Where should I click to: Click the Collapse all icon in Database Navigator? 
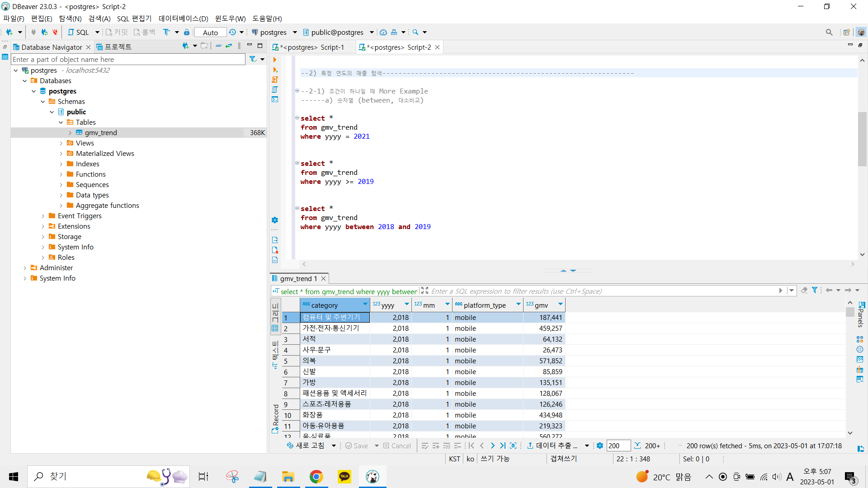pos(218,46)
